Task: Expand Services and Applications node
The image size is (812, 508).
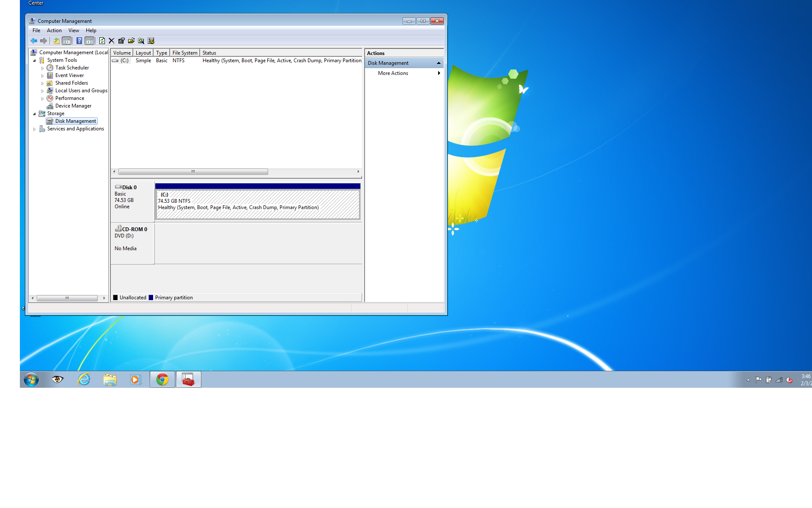Action: pos(34,129)
